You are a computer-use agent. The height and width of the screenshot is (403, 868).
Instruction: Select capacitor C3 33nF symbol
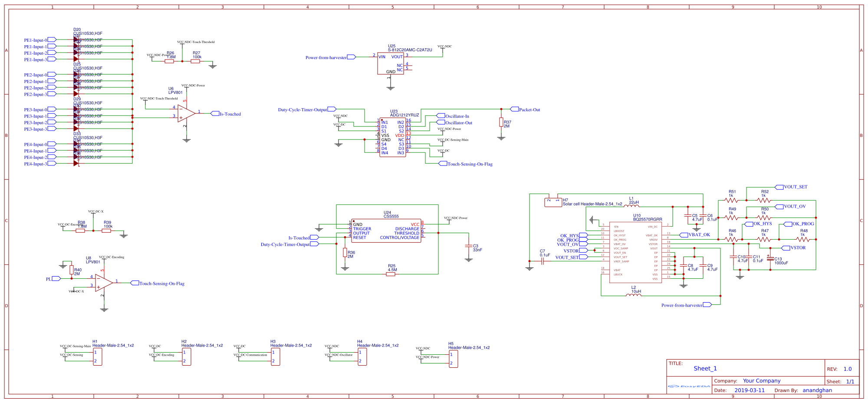(469, 246)
